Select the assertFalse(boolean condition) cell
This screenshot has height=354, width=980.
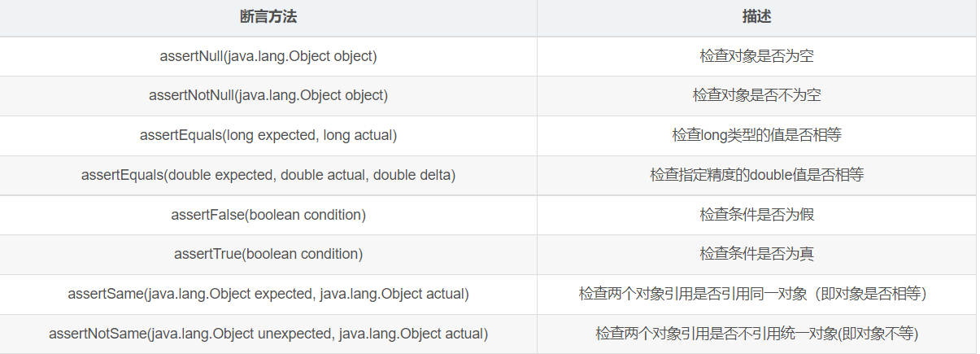(268, 215)
